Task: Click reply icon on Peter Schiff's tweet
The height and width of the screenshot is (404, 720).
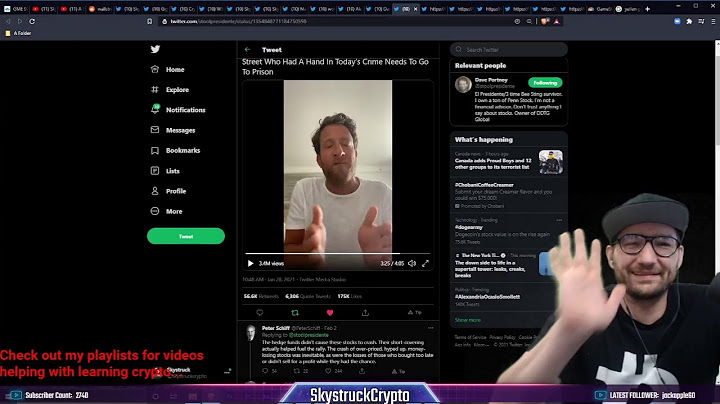Action: pyautogui.click(x=265, y=371)
